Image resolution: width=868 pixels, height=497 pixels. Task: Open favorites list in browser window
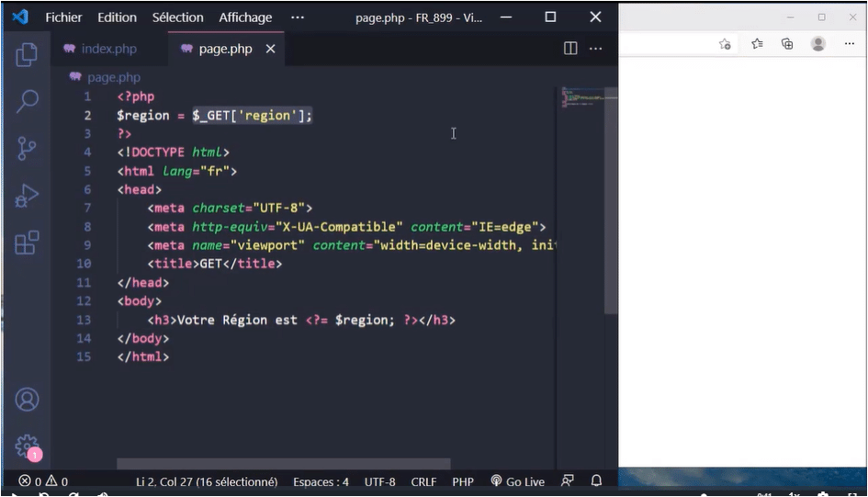[757, 44]
